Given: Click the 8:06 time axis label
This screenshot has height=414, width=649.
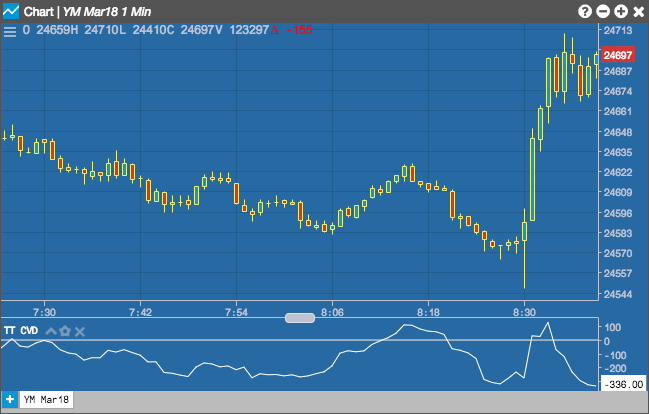Looking at the screenshot, I should coord(332,312).
